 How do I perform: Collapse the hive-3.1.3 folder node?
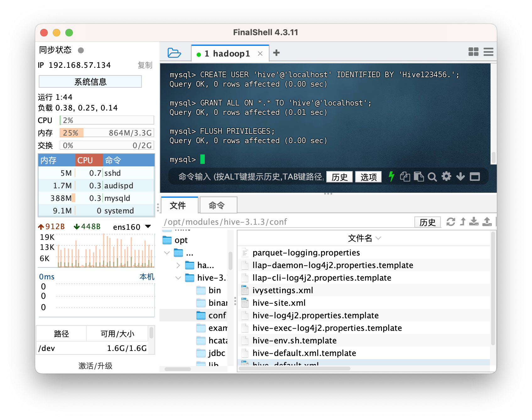point(178,278)
